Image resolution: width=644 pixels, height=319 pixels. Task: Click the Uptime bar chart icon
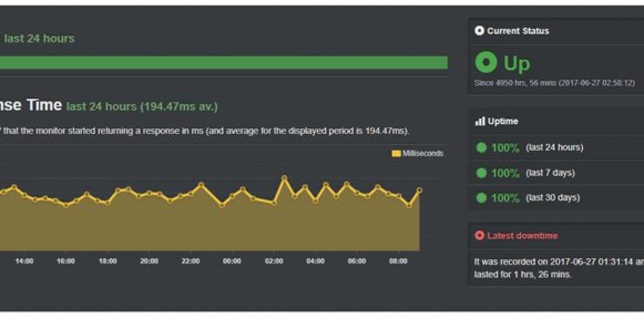point(479,121)
